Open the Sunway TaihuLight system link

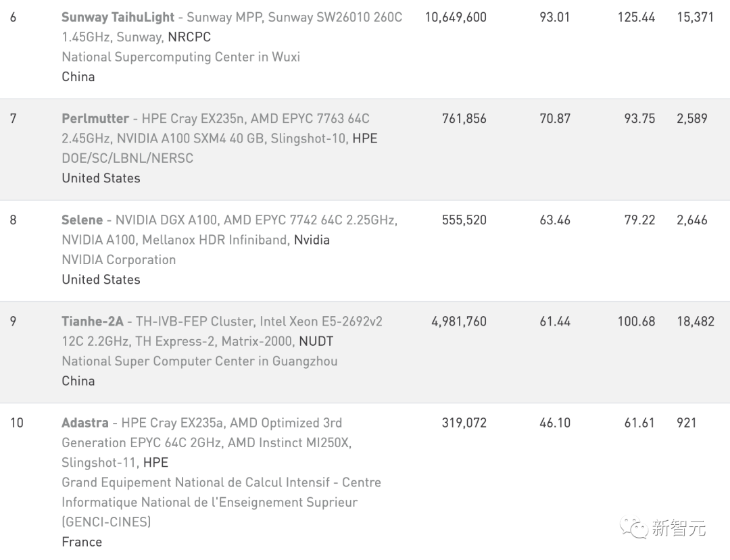point(118,18)
